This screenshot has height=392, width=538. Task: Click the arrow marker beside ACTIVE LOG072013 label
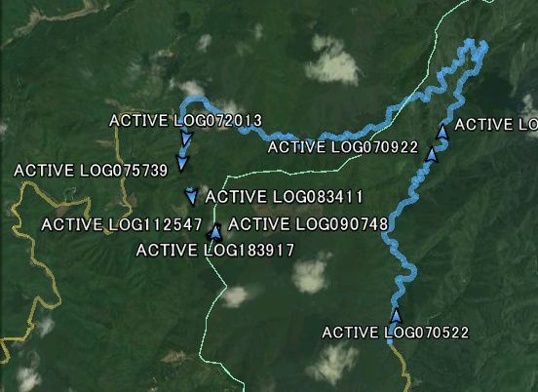click(186, 138)
